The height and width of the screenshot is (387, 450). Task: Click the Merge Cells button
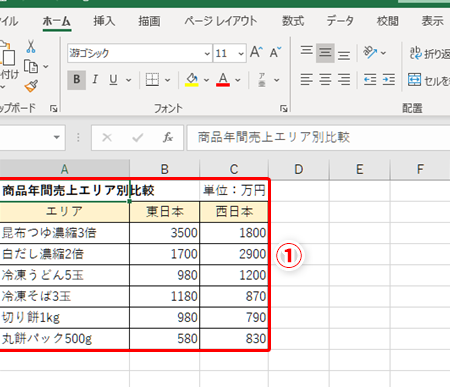429,80
